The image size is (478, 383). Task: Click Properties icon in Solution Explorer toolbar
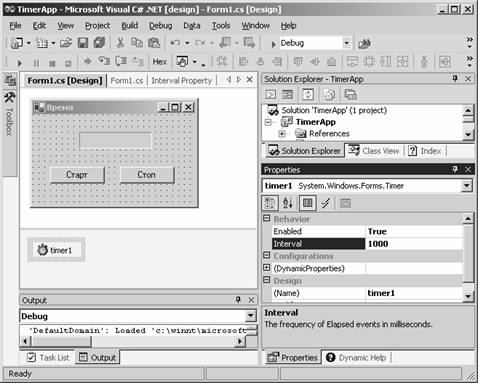[x=350, y=95]
